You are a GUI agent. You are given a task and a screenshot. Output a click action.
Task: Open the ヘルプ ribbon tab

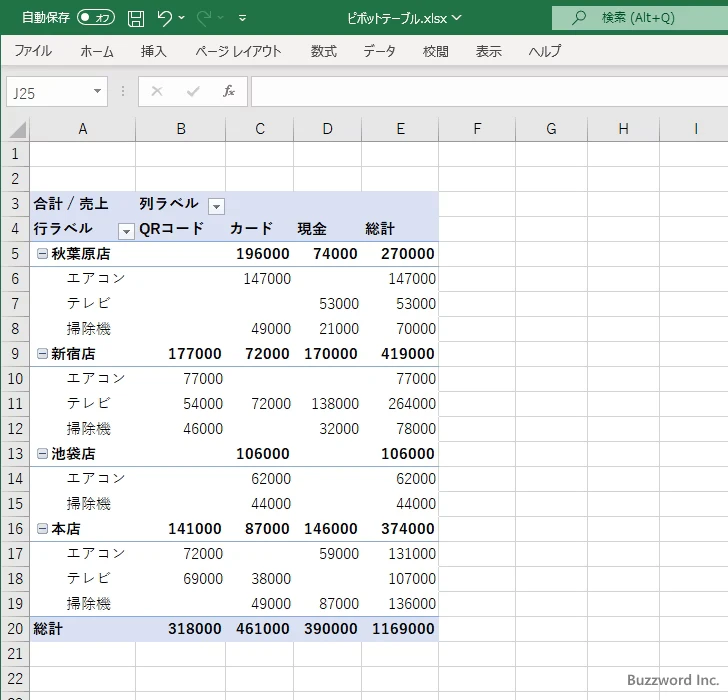click(545, 51)
